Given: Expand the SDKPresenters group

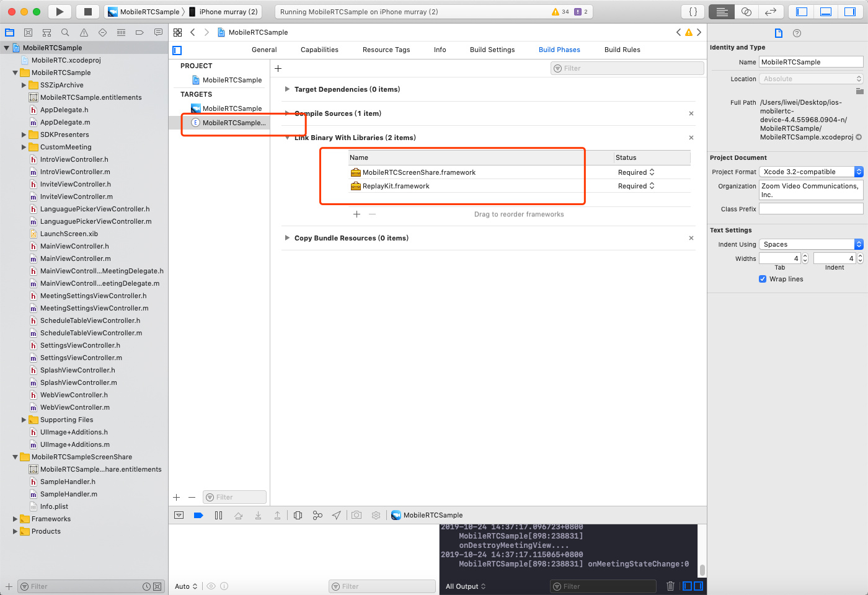Looking at the screenshot, I should 24,134.
